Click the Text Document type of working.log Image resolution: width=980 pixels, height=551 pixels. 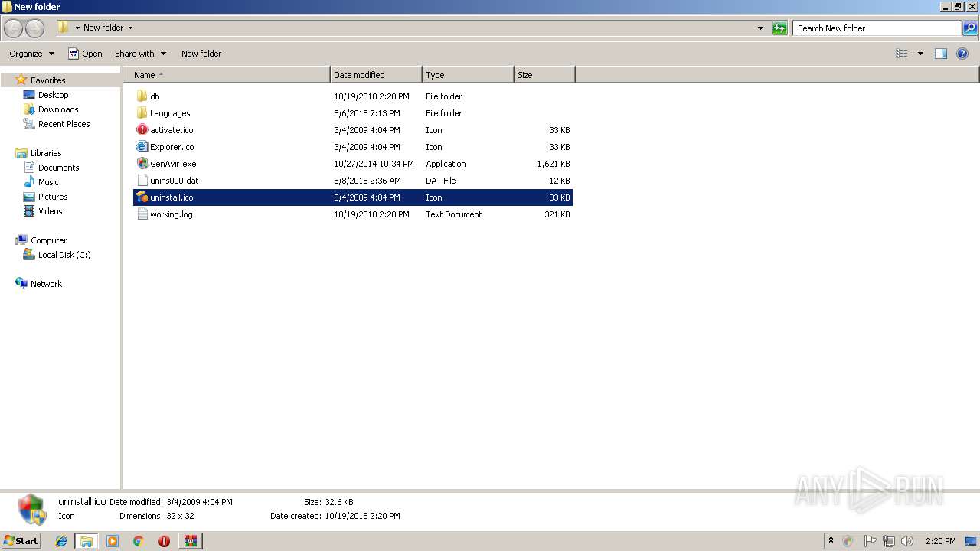pyautogui.click(x=453, y=214)
